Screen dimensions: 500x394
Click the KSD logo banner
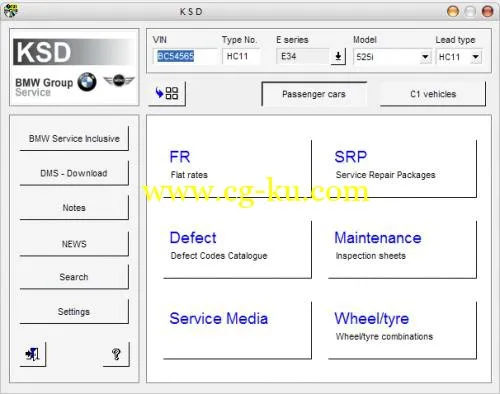click(x=74, y=52)
